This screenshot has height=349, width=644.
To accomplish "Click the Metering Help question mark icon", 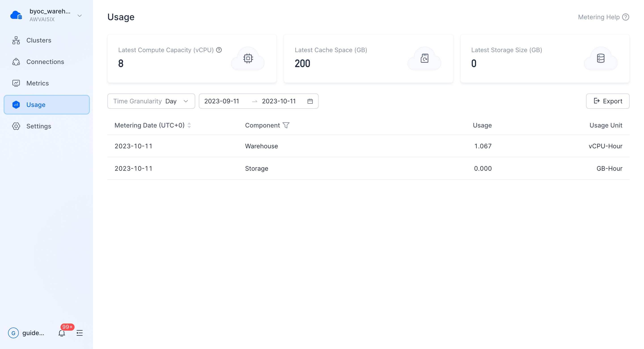I will coord(626,17).
